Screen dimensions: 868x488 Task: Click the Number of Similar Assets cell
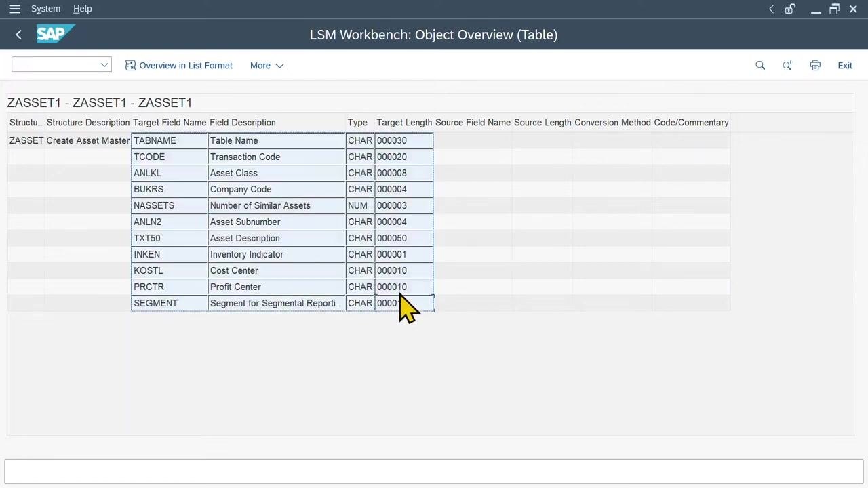(277, 205)
